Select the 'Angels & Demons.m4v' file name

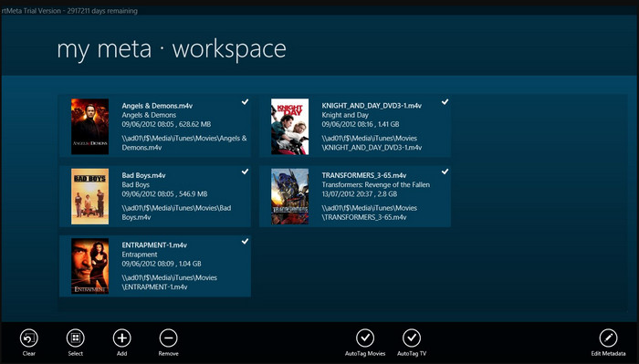[x=157, y=106]
